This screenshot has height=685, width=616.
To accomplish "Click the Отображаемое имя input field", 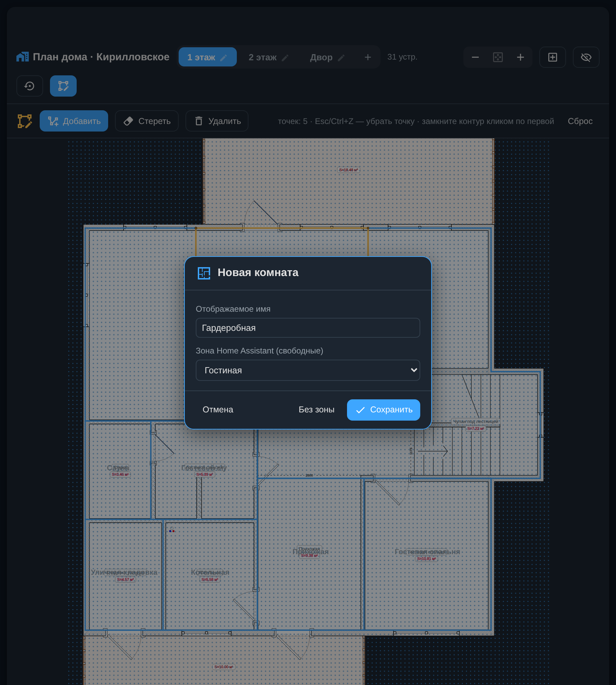I will tap(308, 328).
